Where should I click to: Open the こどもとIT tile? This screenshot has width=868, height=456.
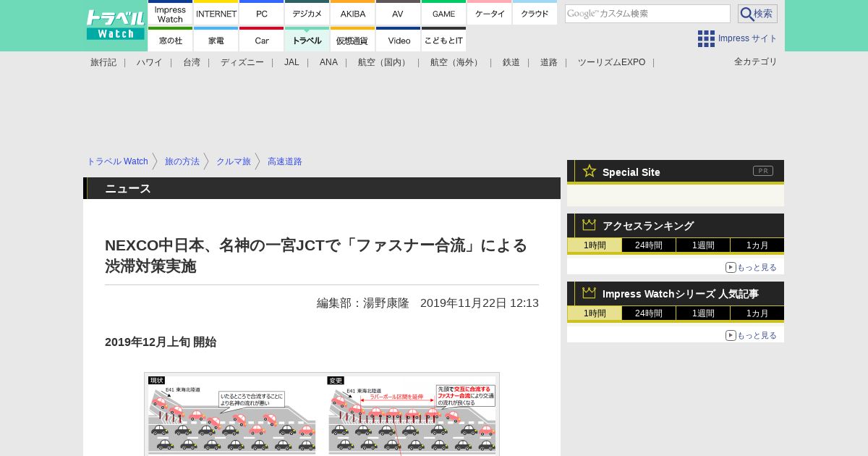[444, 40]
